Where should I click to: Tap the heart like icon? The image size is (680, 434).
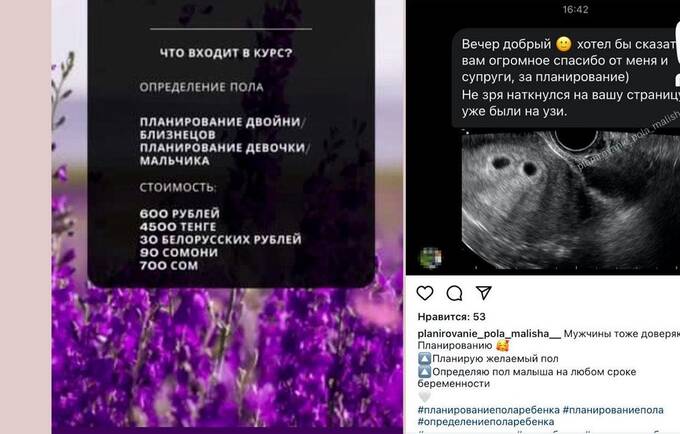pos(425,293)
